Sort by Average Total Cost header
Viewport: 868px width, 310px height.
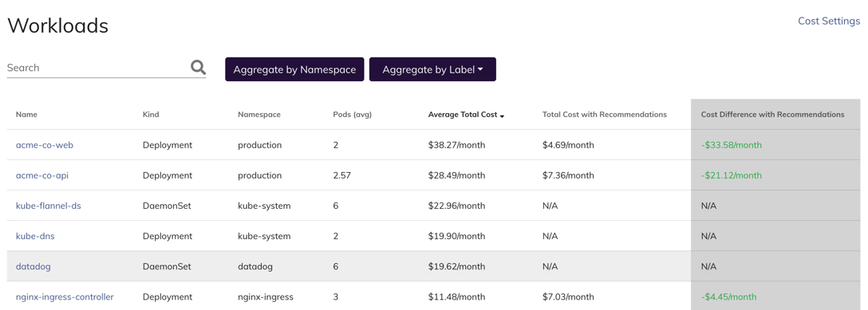(462, 115)
